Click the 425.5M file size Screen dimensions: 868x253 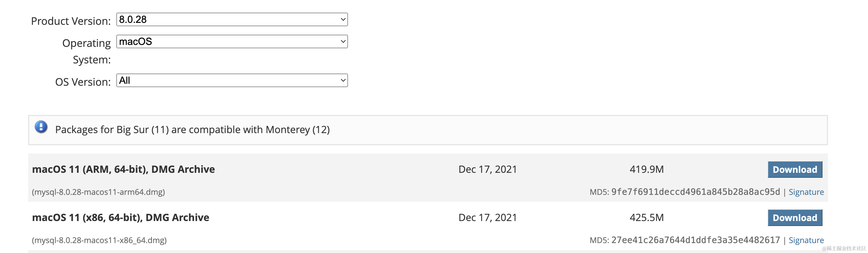pos(646,218)
